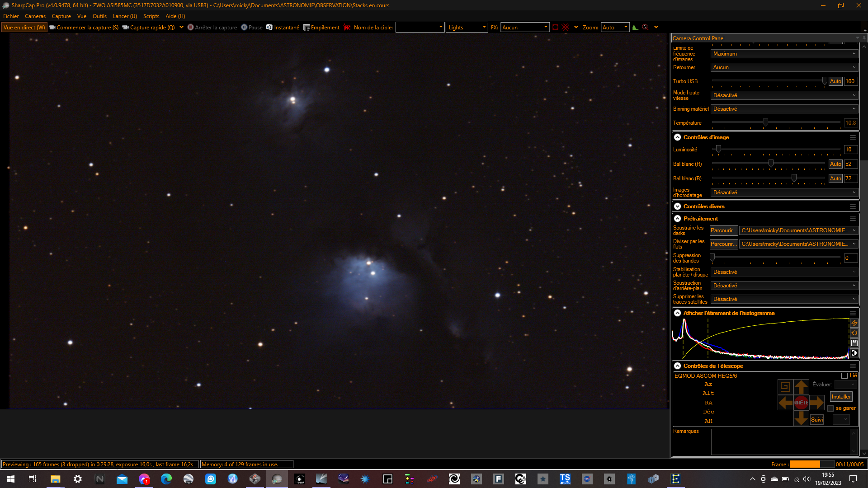Image resolution: width=868 pixels, height=488 pixels.
Task: Open the histogram stretch panel menu icon
Action: point(853,313)
